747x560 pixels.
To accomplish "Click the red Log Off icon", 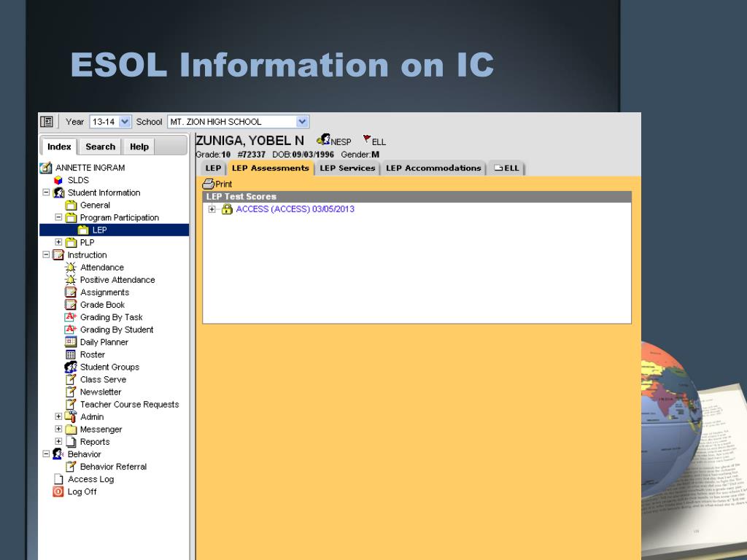I will click(58, 491).
